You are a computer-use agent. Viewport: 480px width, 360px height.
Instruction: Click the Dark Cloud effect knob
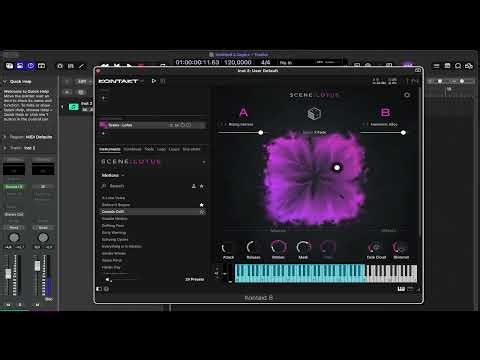[x=376, y=247]
